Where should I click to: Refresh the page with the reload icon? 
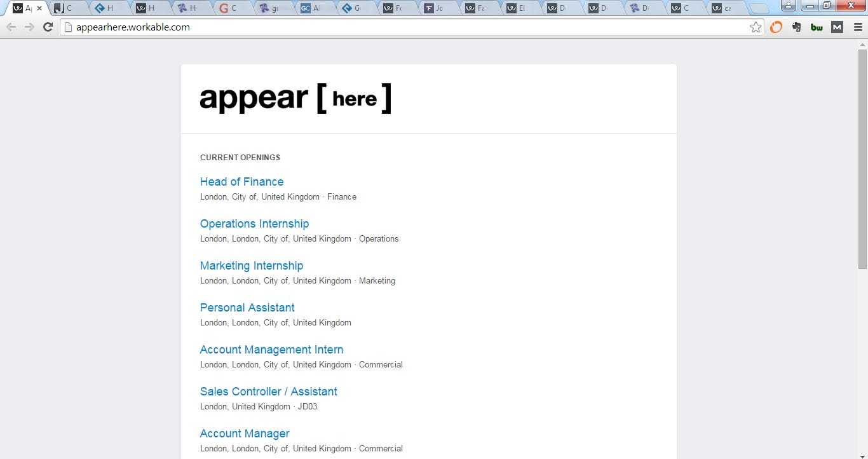pyautogui.click(x=48, y=27)
